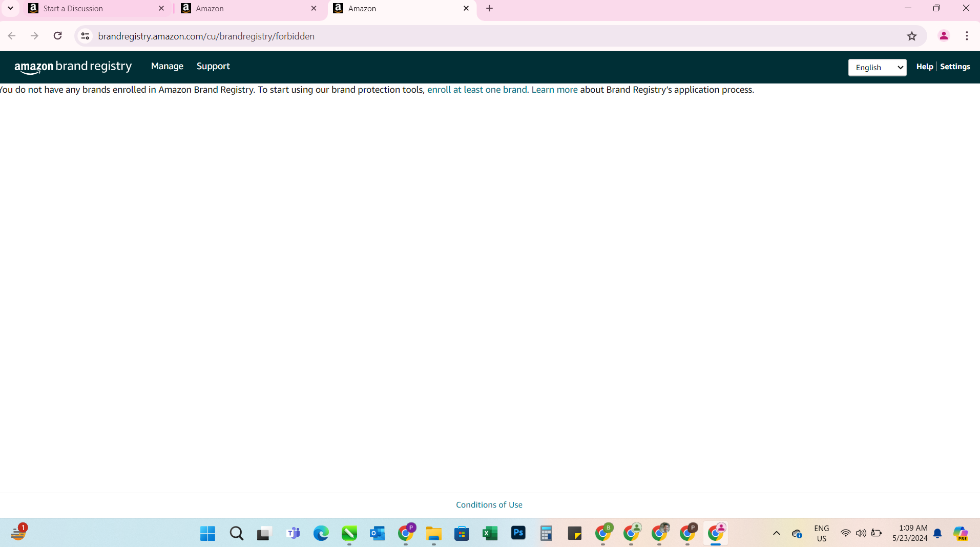Open Sticky Notes from the taskbar
The width and height of the screenshot is (980, 547).
tap(575, 533)
